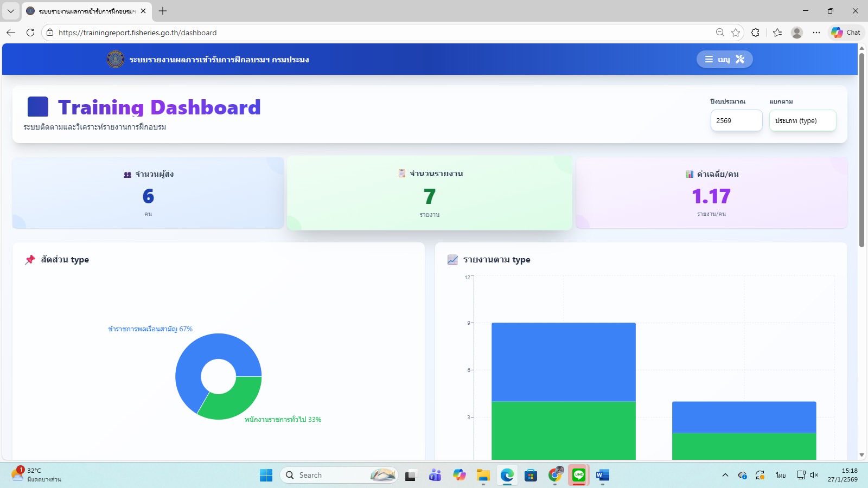868x488 pixels.
Task: Click the browser refresh icon
Action: 30,33
